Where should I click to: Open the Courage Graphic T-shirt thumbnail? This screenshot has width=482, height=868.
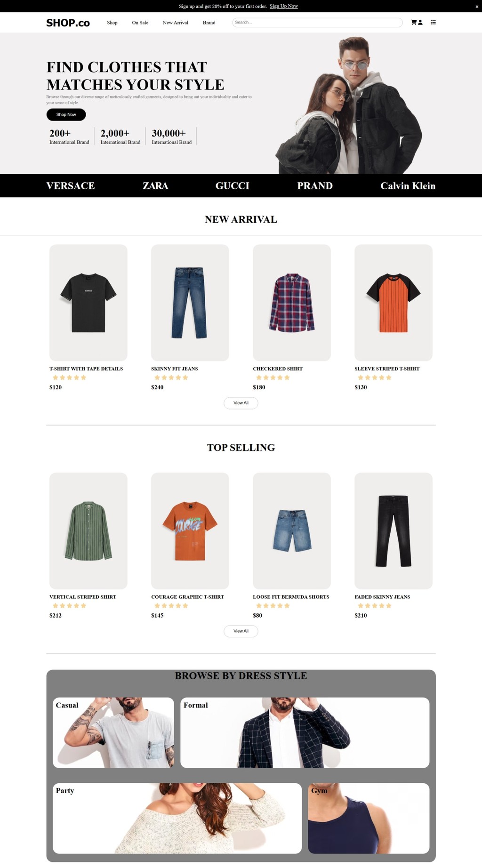pyautogui.click(x=190, y=531)
